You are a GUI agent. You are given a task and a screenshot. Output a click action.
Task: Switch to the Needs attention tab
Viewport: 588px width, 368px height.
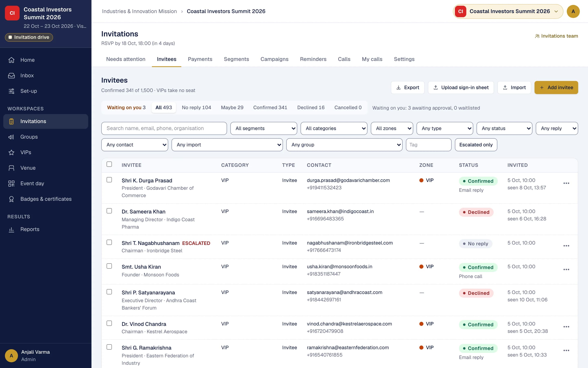tap(126, 59)
